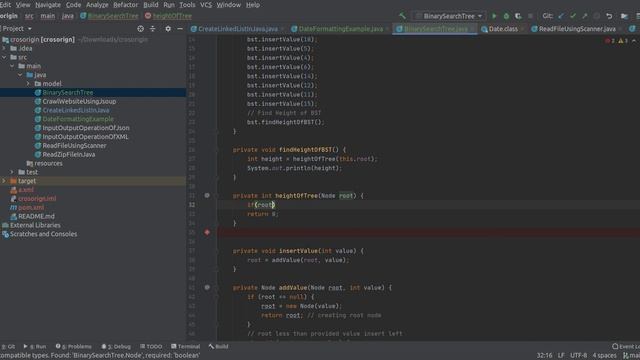Open the View menu
The height and width of the screenshot is (360, 640).
(23, 5)
